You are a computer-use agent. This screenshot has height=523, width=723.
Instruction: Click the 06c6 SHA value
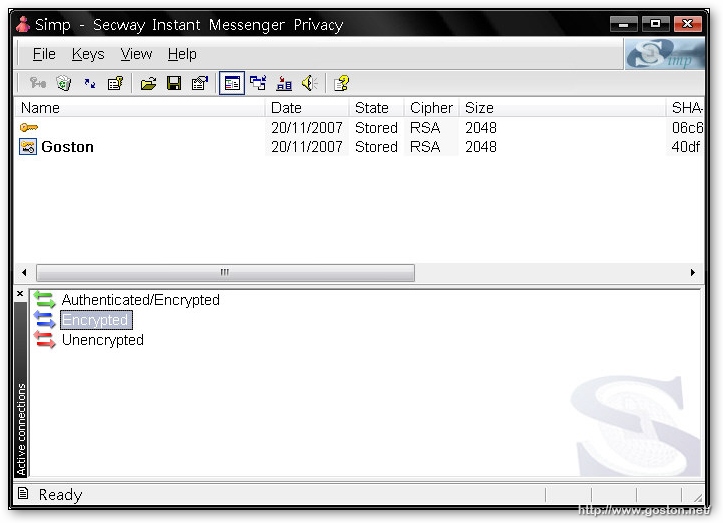tap(687, 127)
